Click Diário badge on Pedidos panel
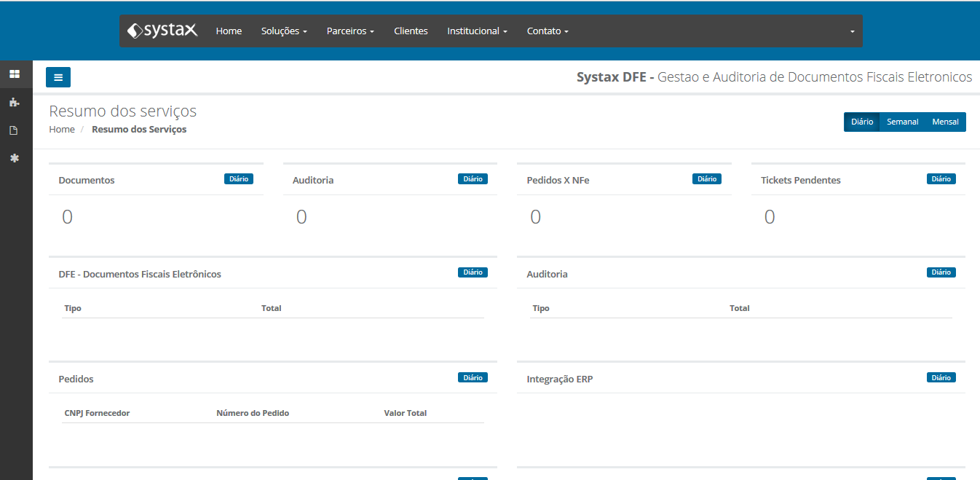Screen dimensions: 980x480 point(473,377)
